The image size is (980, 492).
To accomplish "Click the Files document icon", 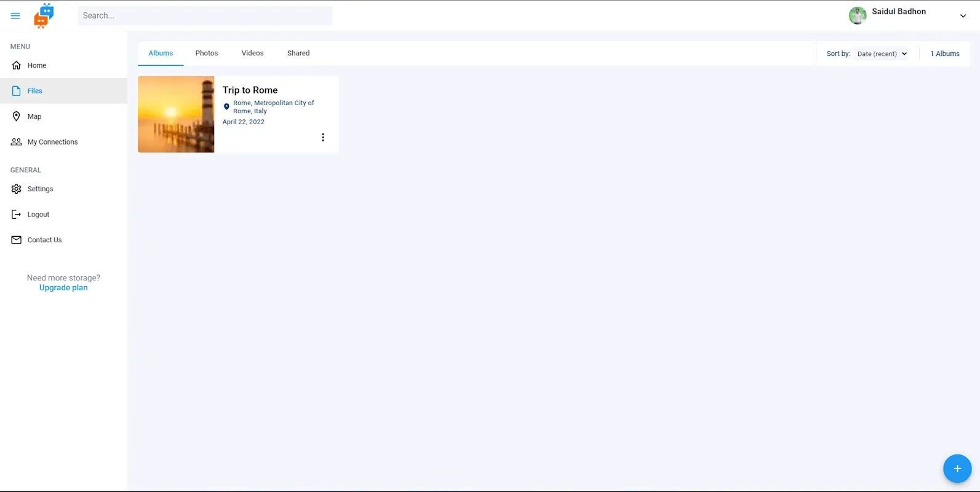I will [x=17, y=91].
